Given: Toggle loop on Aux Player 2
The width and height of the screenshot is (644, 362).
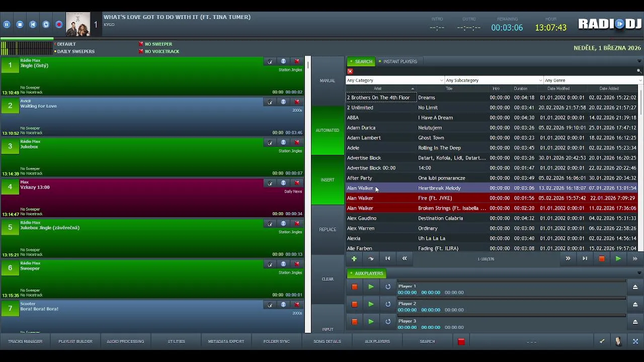Looking at the screenshot, I should pyautogui.click(x=388, y=304).
